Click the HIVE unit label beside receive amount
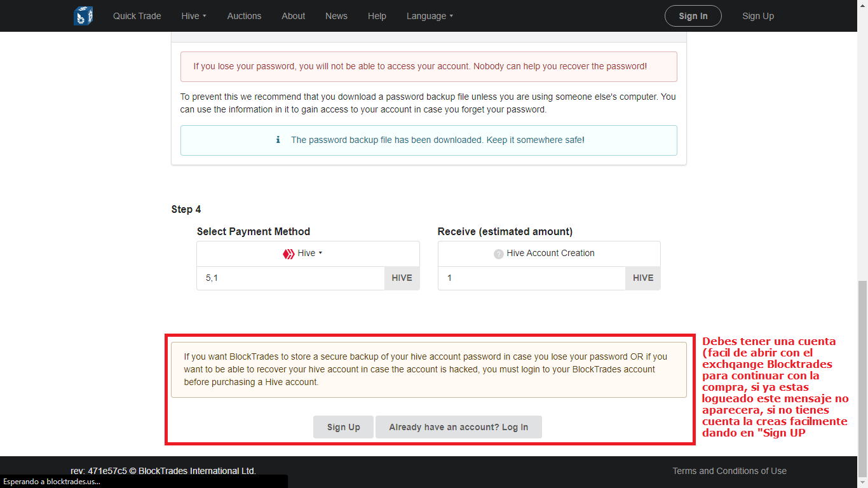 (643, 278)
